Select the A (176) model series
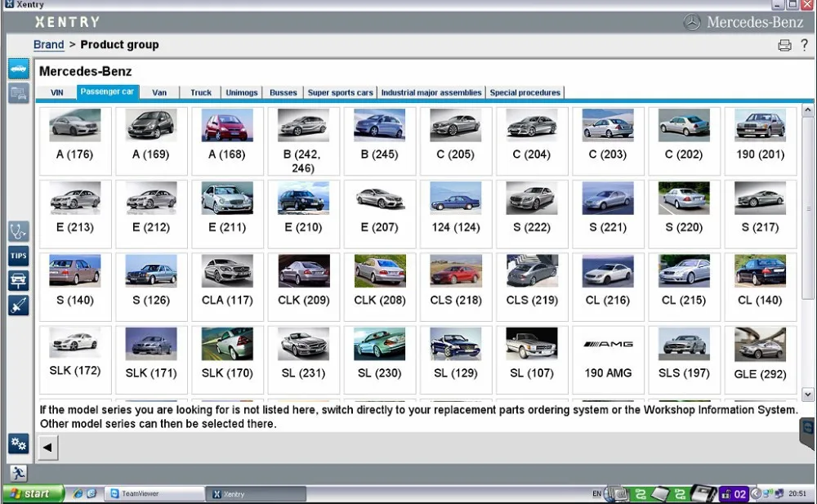Viewport: 817px width, 504px height. (x=75, y=140)
